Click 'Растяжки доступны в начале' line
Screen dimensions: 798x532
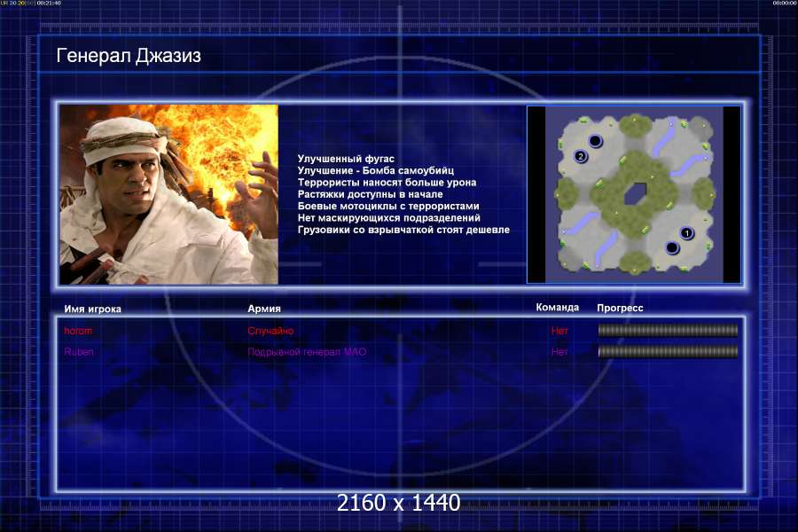point(370,194)
